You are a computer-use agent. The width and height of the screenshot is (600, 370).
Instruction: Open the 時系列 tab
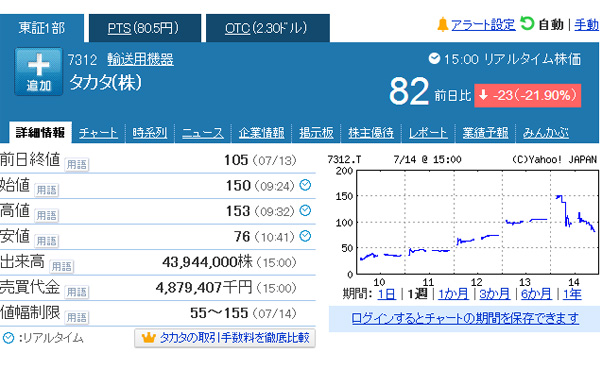pos(150,133)
